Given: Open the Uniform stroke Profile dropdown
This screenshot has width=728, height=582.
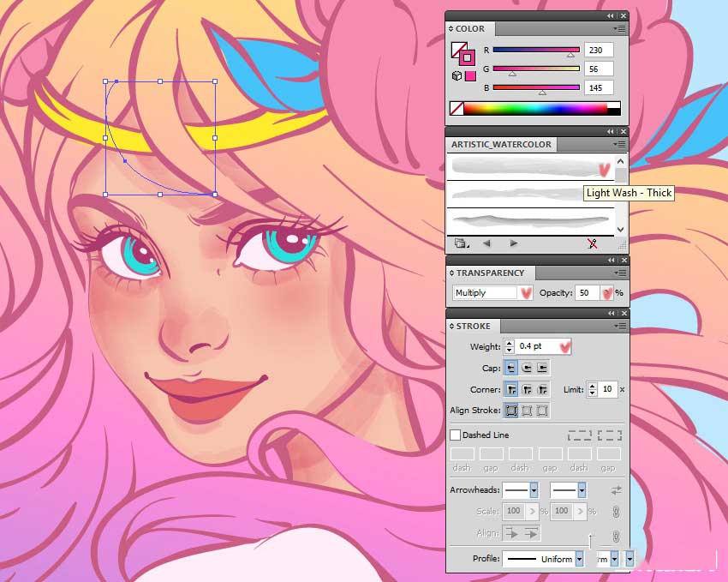Looking at the screenshot, I should [x=579, y=559].
